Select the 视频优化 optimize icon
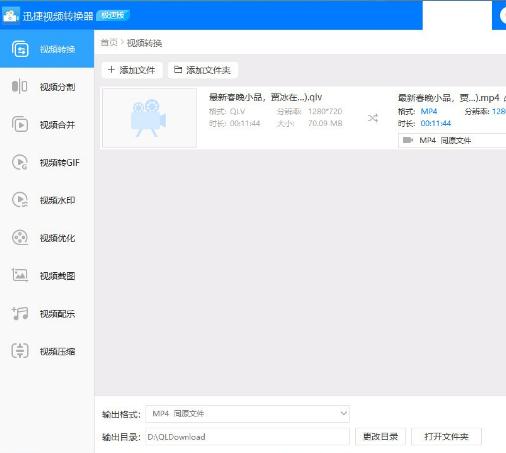 pyautogui.click(x=20, y=238)
